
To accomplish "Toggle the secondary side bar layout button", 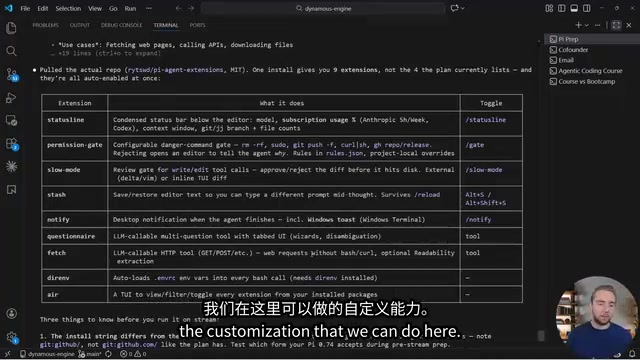I will 587,8.
